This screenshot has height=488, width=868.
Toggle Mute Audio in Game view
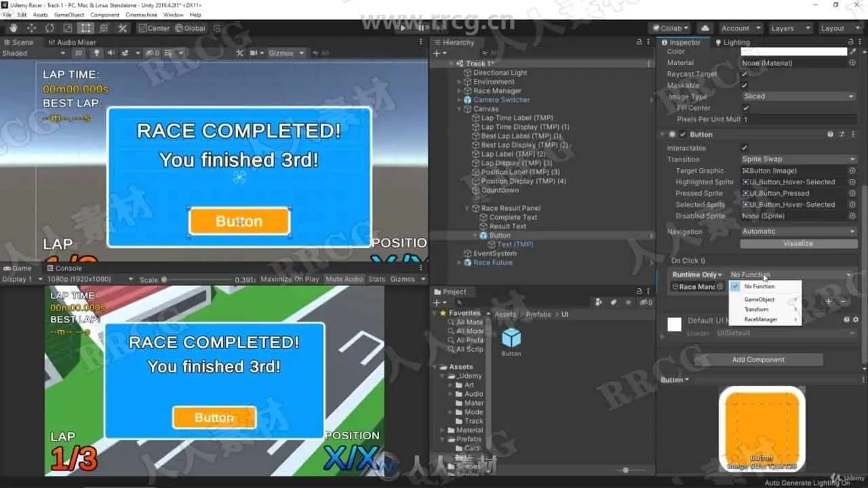344,279
